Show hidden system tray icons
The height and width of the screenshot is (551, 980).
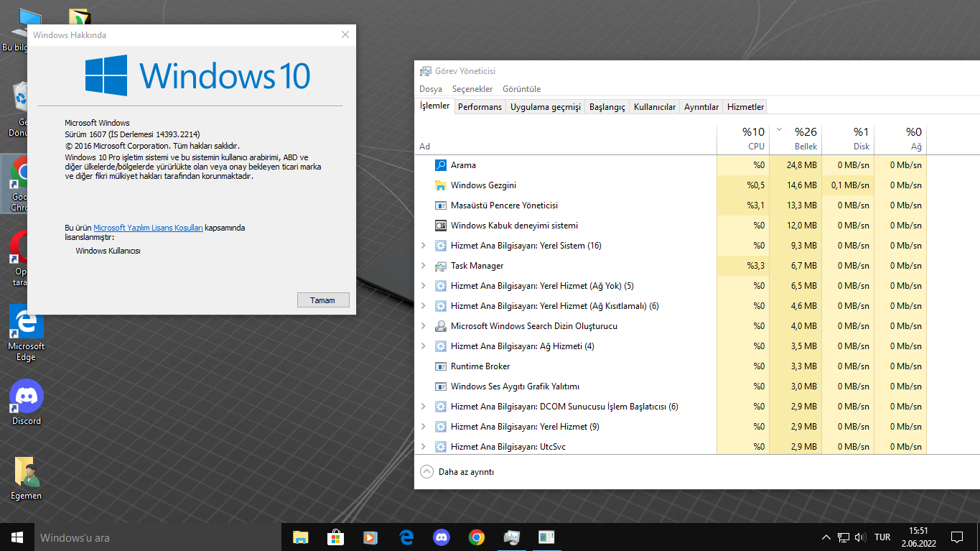pos(826,537)
